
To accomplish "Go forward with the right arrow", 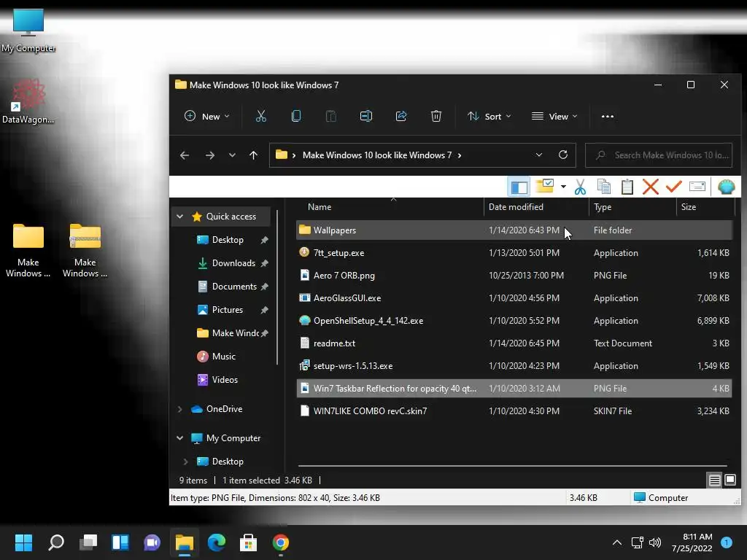I will point(209,155).
